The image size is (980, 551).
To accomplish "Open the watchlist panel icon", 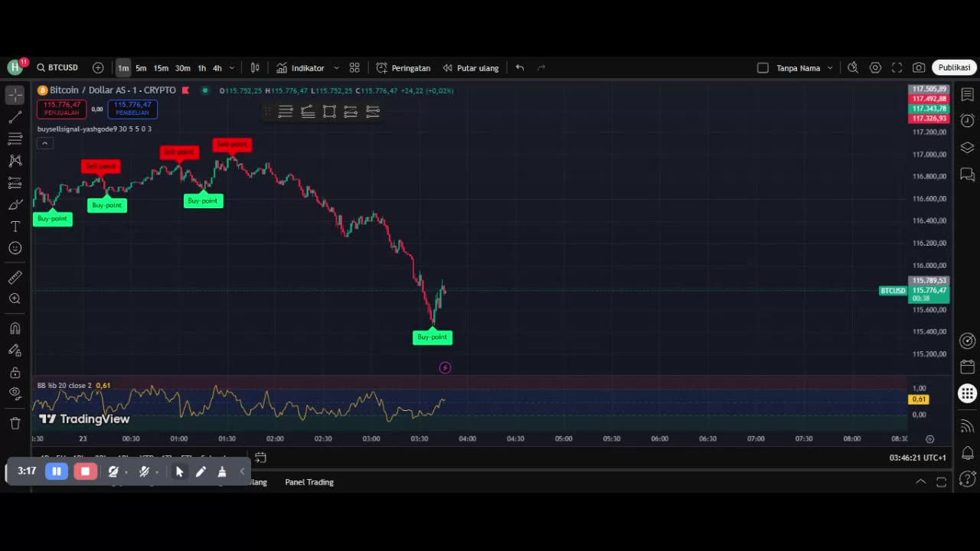I will pos(967,95).
